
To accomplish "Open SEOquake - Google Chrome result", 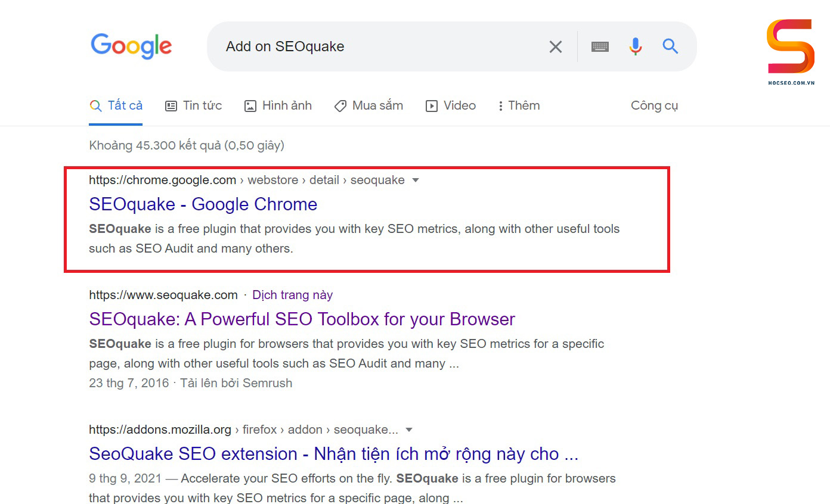I will (x=203, y=204).
